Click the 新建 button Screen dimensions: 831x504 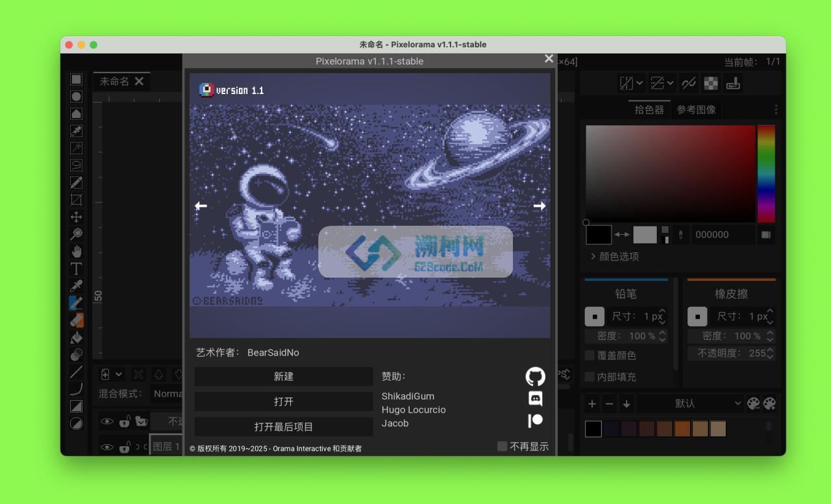point(284,376)
